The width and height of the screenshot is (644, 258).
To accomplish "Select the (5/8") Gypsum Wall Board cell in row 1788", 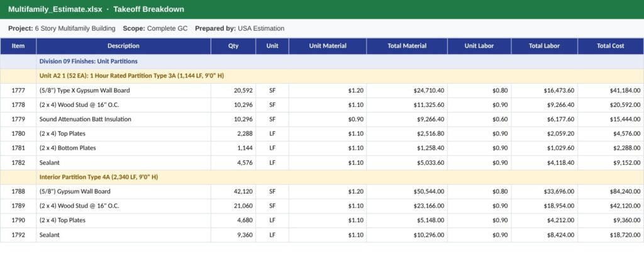I will point(123,191).
